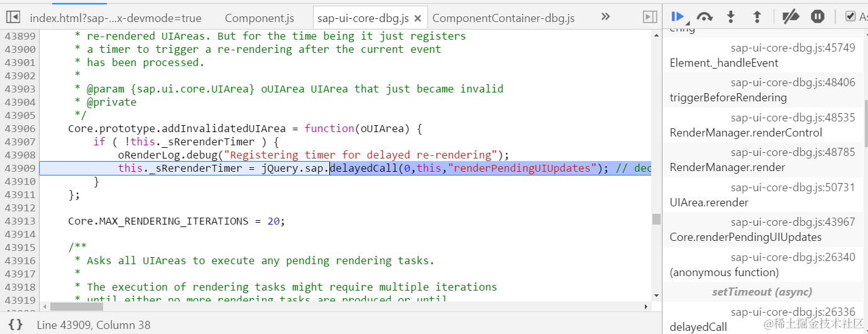Open sap-ui-core-dbg.js:26340 source link
The width and height of the screenshot is (868, 334).
coord(793,257)
